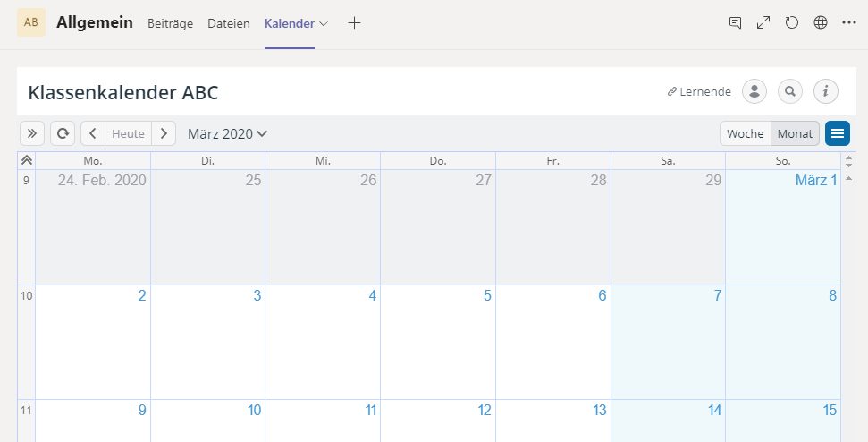Open the conversation icon in tab header

[x=735, y=22]
